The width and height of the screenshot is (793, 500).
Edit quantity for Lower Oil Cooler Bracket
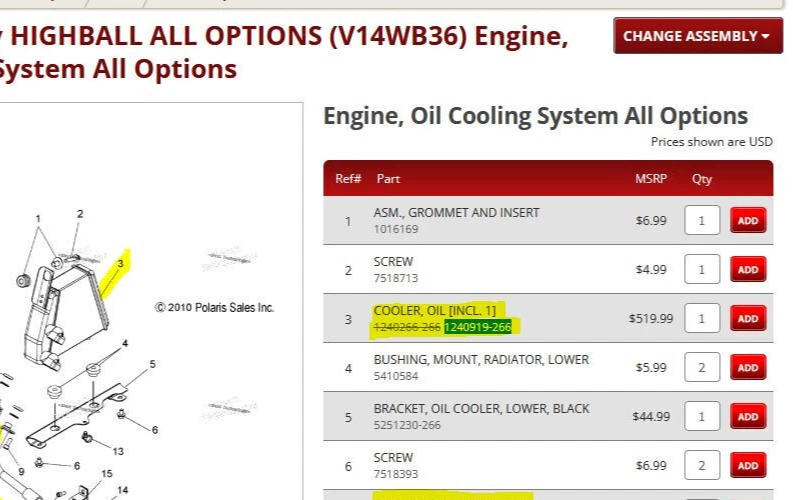[702, 416]
